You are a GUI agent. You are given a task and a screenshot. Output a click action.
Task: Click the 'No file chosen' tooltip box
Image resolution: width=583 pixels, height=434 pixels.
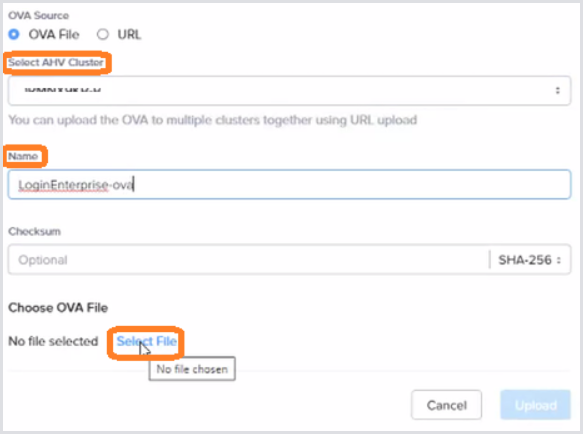(x=192, y=369)
